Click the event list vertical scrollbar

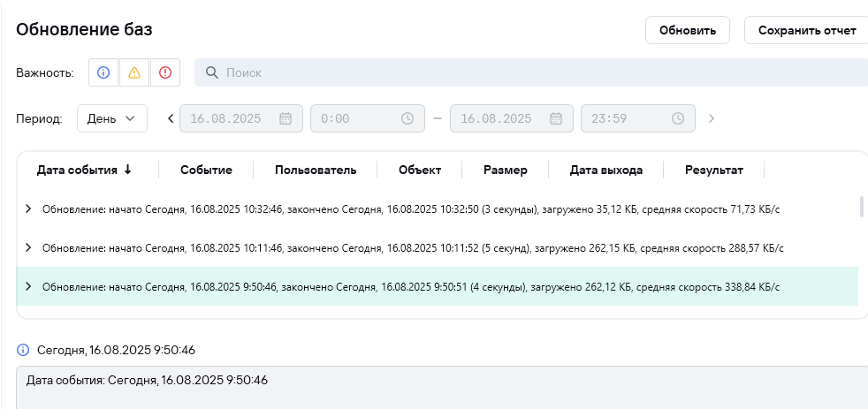862,207
